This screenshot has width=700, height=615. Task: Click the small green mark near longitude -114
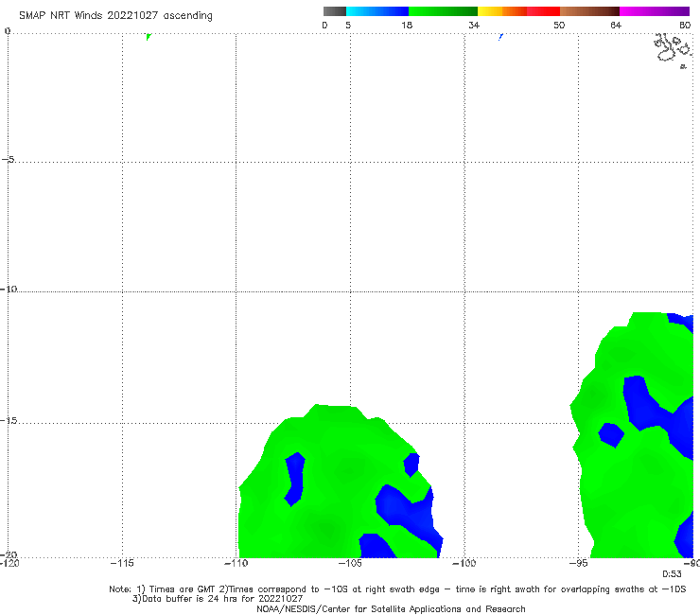click(149, 37)
